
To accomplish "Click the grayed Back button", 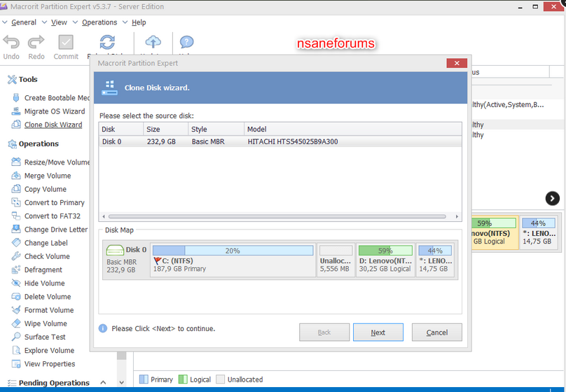I will tap(324, 332).
